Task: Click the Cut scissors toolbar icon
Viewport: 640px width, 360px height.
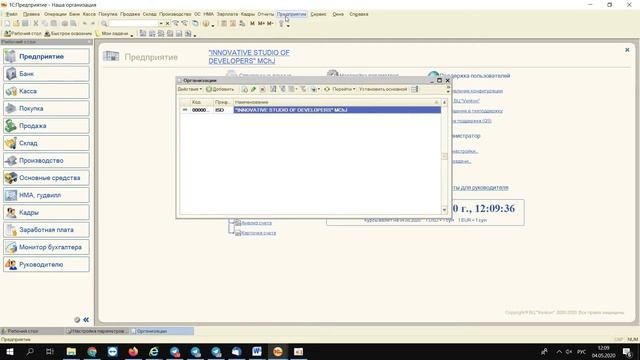Action: pos(36,24)
